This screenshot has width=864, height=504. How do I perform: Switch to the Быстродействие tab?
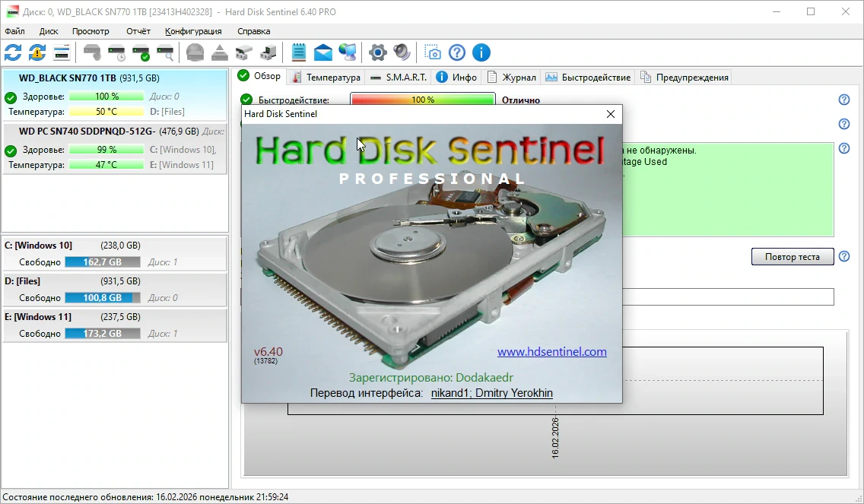pyautogui.click(x=587, y=77)
